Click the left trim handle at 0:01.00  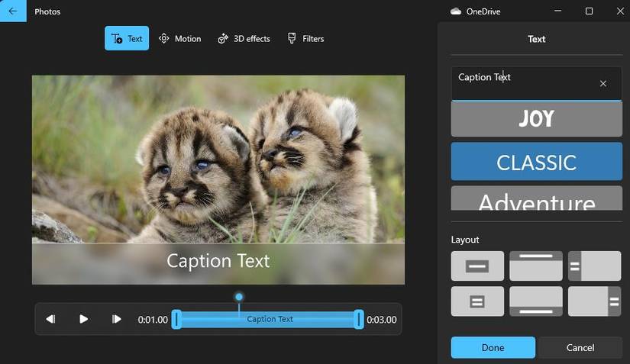coord(176,320)
